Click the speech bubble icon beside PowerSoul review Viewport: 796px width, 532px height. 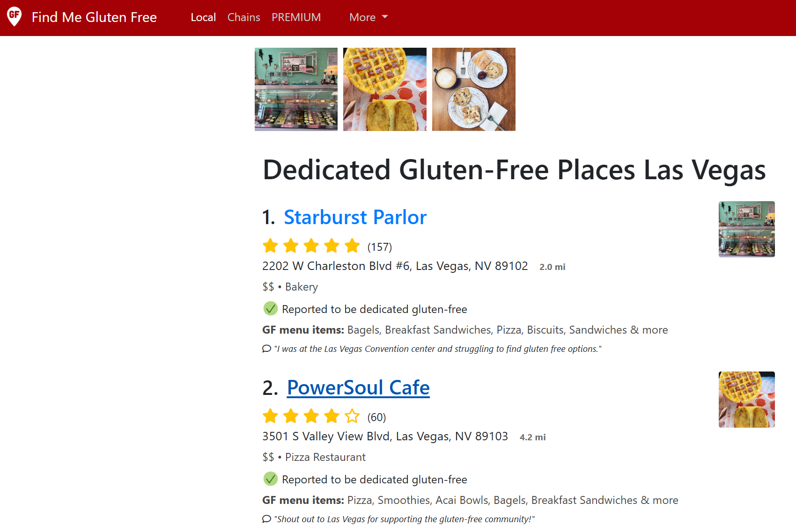266,519
